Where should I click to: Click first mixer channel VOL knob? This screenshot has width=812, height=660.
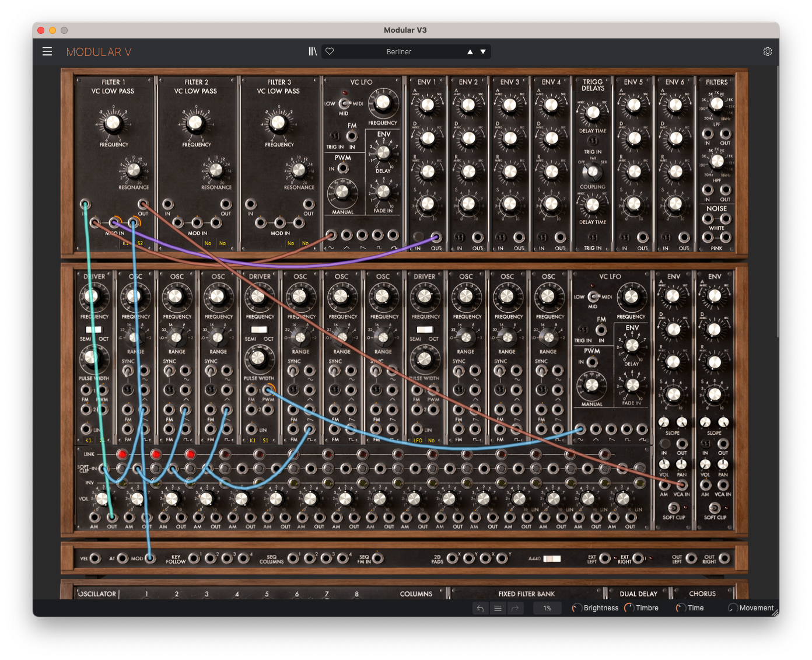[x=102, y=498]
